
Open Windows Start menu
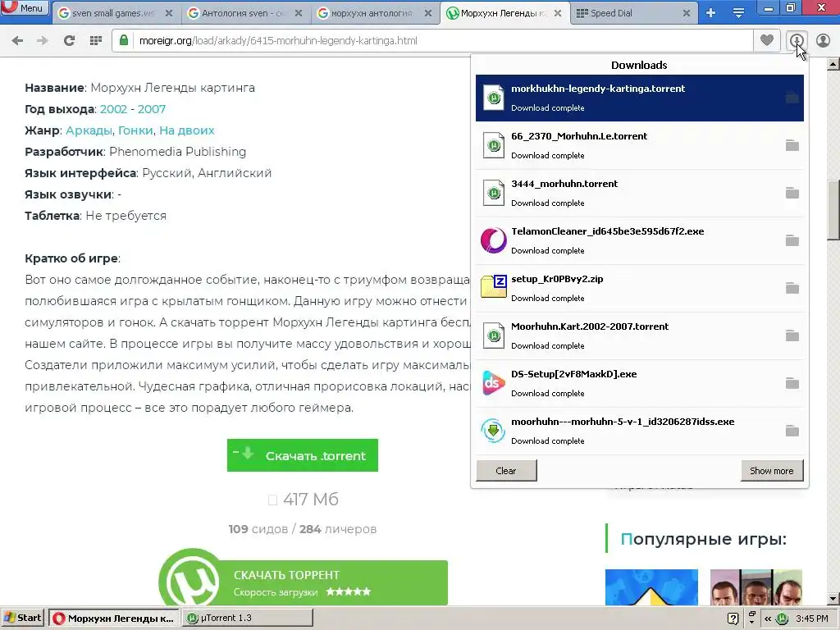pyautogui.click(x=24, y=618)
